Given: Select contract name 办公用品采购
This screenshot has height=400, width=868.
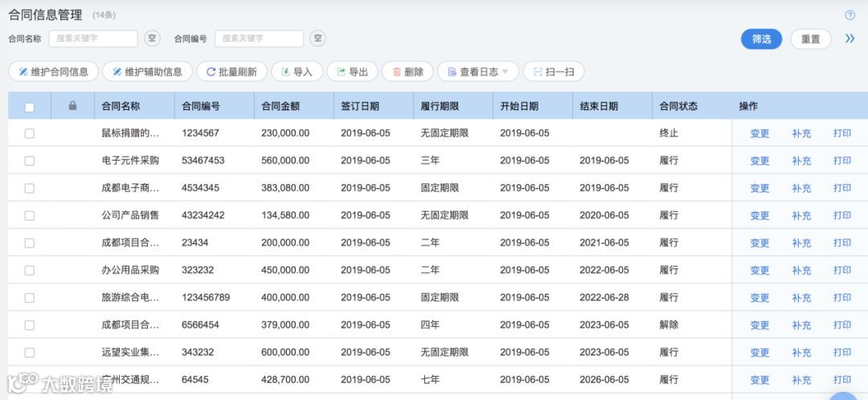Looking at the screenshot, I should coord(131,270).
